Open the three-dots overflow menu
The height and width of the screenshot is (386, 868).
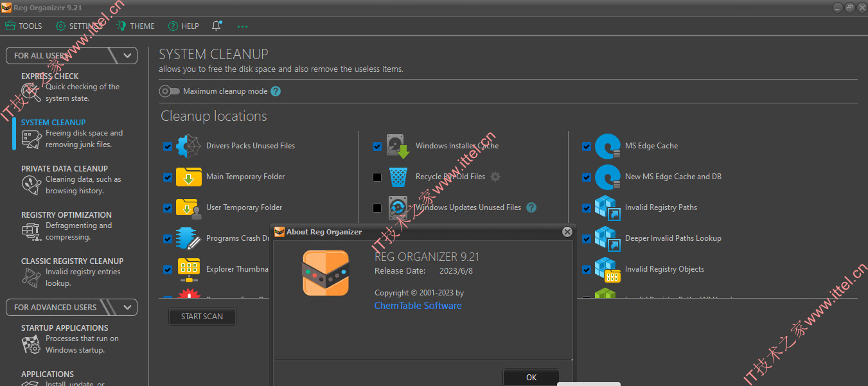pos(242,26)
